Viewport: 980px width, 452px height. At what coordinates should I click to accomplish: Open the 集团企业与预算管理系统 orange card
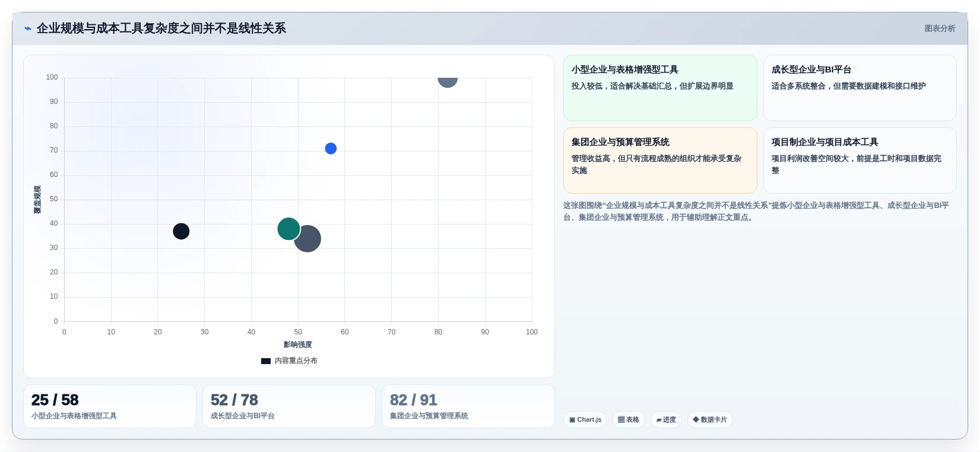[x=660, y=160]
